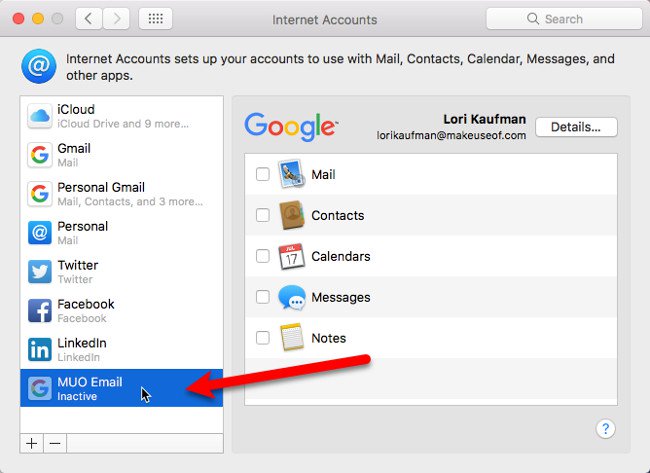The width and height of the screenshot is (650, 473).
Task: Click the Personal mail @ icon
Action: pos(40,233)
